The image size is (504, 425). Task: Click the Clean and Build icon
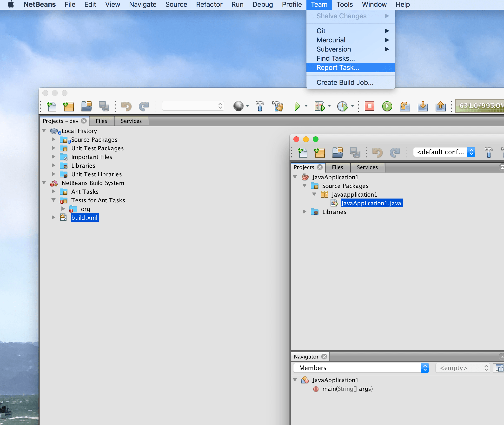[278, 106]
